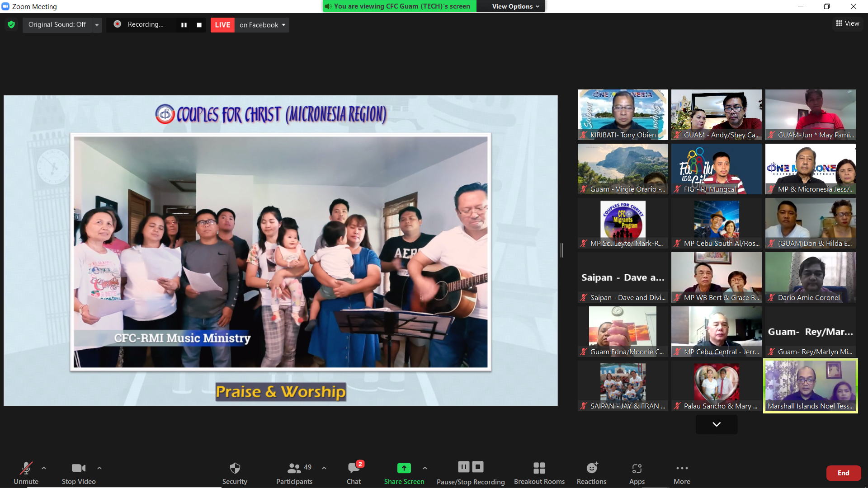Screen dimensions: 868x488
Task: Stop Video camera toggle
Action: [79, 473]
